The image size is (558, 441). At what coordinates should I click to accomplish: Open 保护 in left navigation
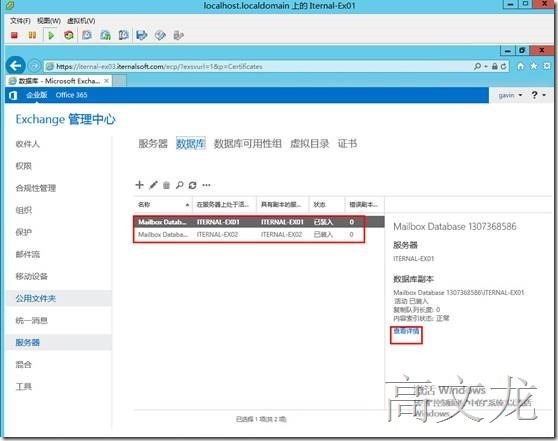pyautogui.click(x=24, y=232)
